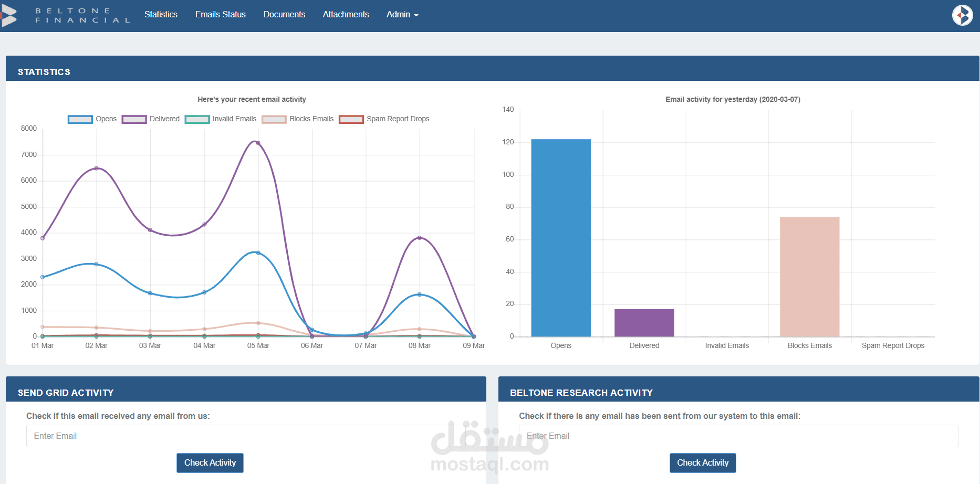Open the Emails Status page
980x484 pixels.
click(x=221, y=15)
